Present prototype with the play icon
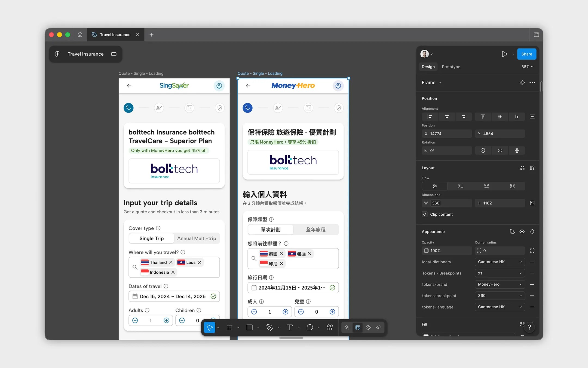The width and height of the screenshot is (588, 368). (x=504, y=54)
